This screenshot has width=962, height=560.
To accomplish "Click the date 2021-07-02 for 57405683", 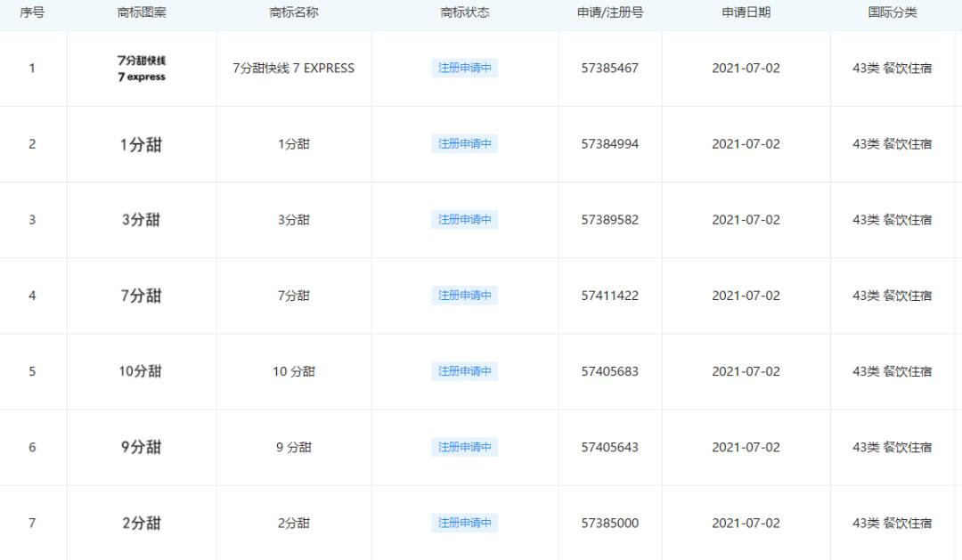I will click(746, 371).
